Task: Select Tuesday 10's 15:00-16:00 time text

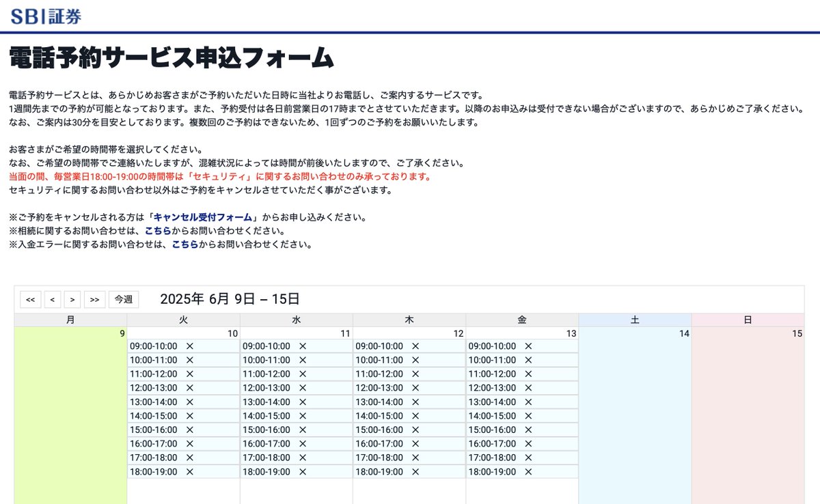Action: [154, 430]
